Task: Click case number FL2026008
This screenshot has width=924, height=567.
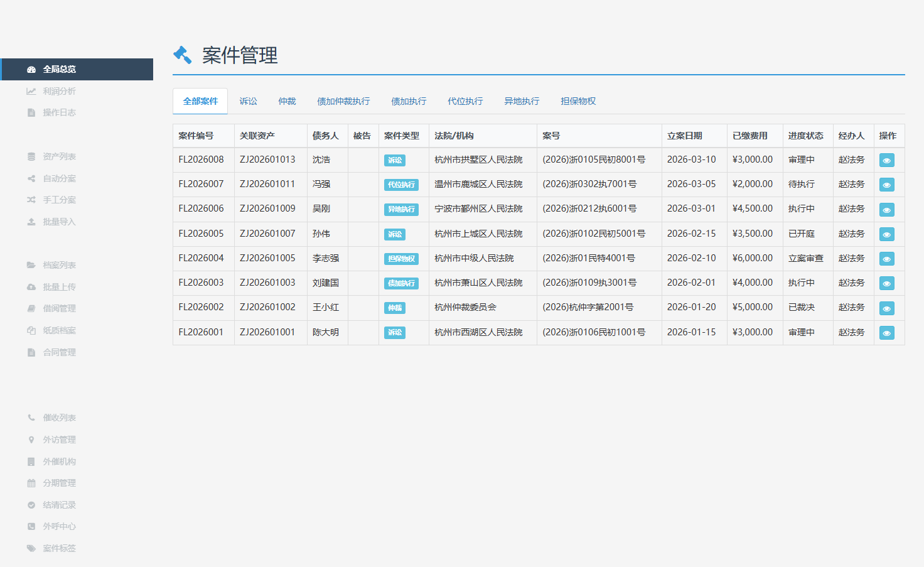Action: pyautogui.click(x=201, y=159)
